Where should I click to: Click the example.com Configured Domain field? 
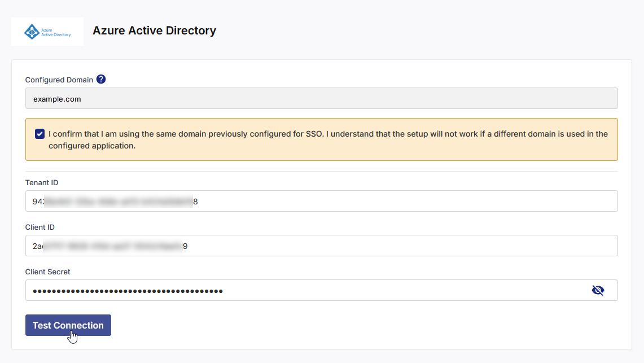point(321,99)
